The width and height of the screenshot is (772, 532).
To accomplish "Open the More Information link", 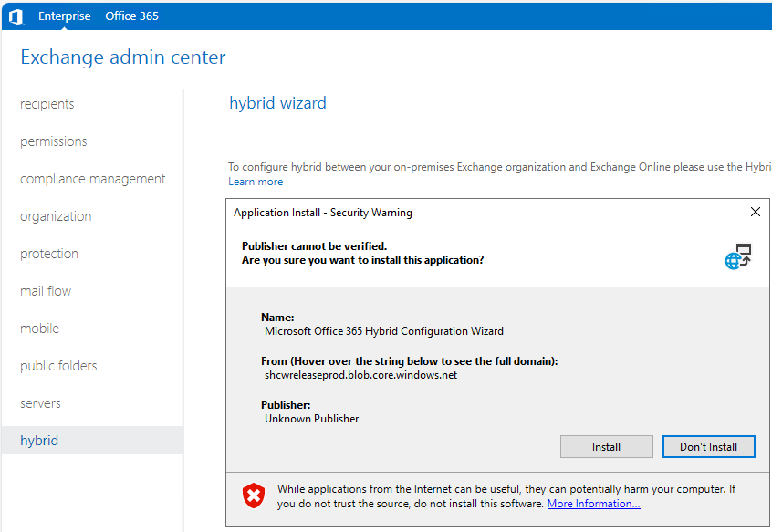I will pyautogui.click(x=593, y=504).
